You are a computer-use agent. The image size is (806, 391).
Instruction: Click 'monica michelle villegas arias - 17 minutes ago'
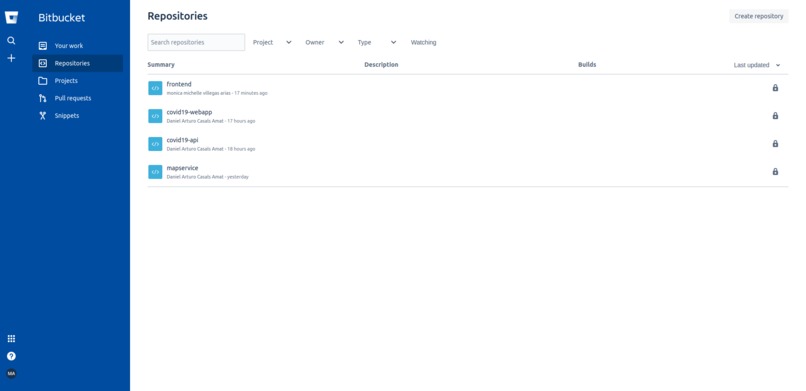pyautogui.click(x=217, y=93)
